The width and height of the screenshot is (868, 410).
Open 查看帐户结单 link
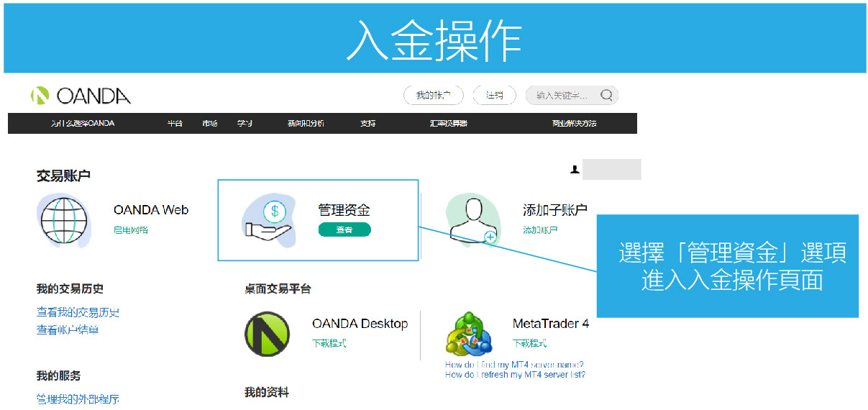(68, 329)
